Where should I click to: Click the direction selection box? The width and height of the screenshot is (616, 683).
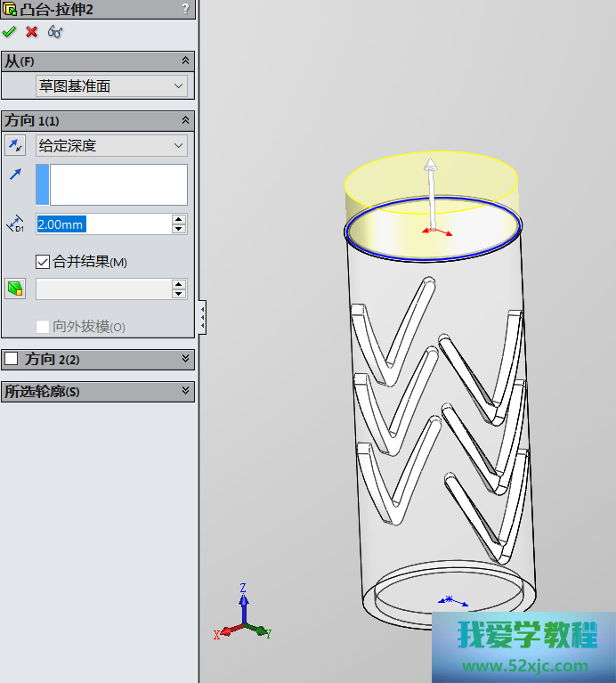pos(118,185)
